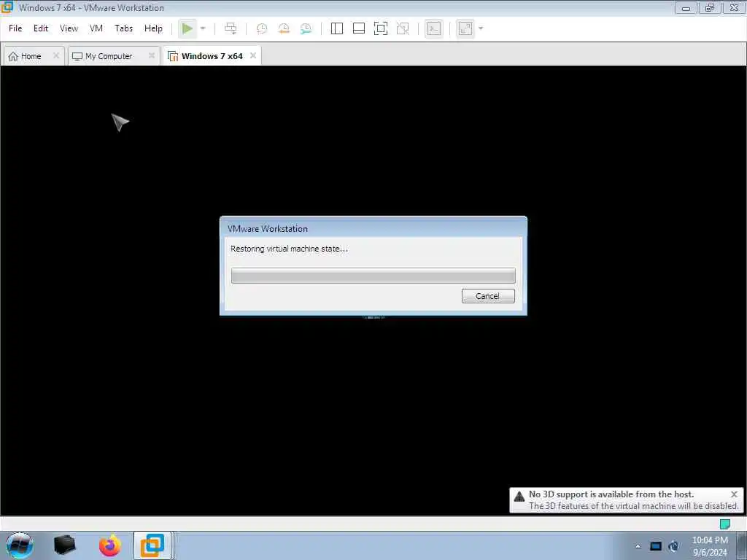The width and height of the screenshot is (747, 560).
Task: Click the VMware Workstation taskbar icon
Action: point(152,545)
